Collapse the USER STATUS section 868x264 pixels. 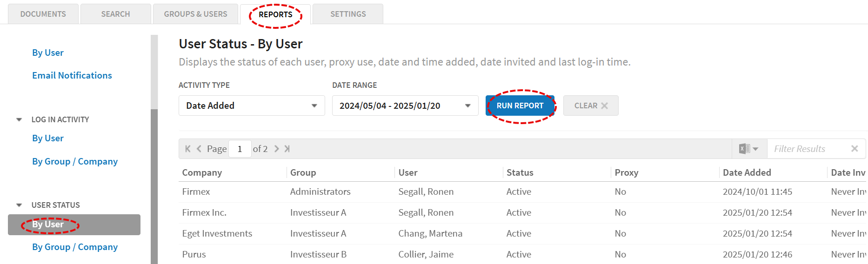(19, 205)
